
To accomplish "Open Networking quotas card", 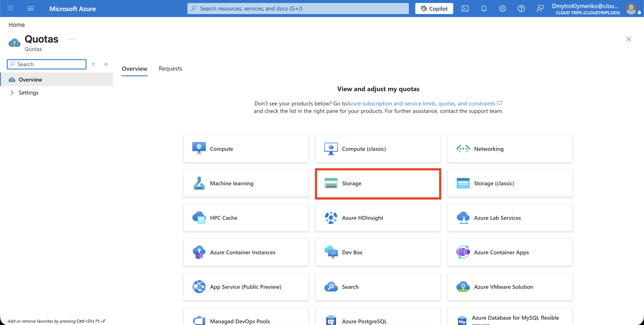I will pos(510,149).
